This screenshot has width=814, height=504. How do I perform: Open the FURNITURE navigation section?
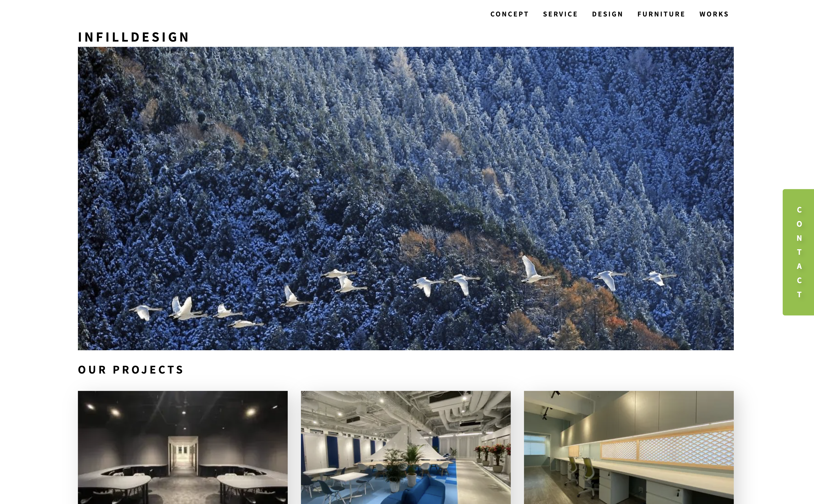(660, 13)
